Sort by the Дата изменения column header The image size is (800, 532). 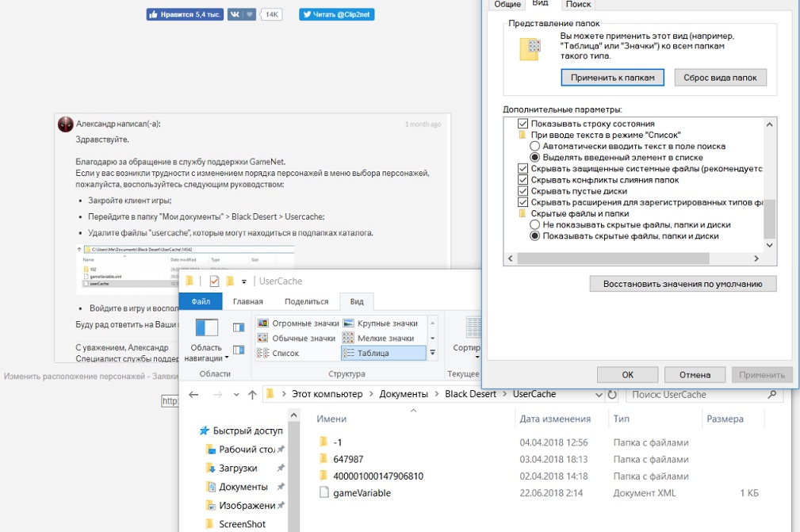coord(555,419)
